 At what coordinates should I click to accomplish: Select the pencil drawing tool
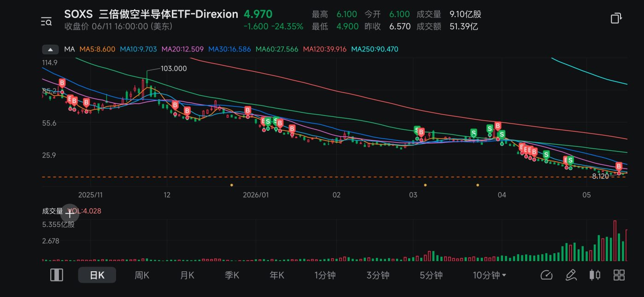coord(571,275)
